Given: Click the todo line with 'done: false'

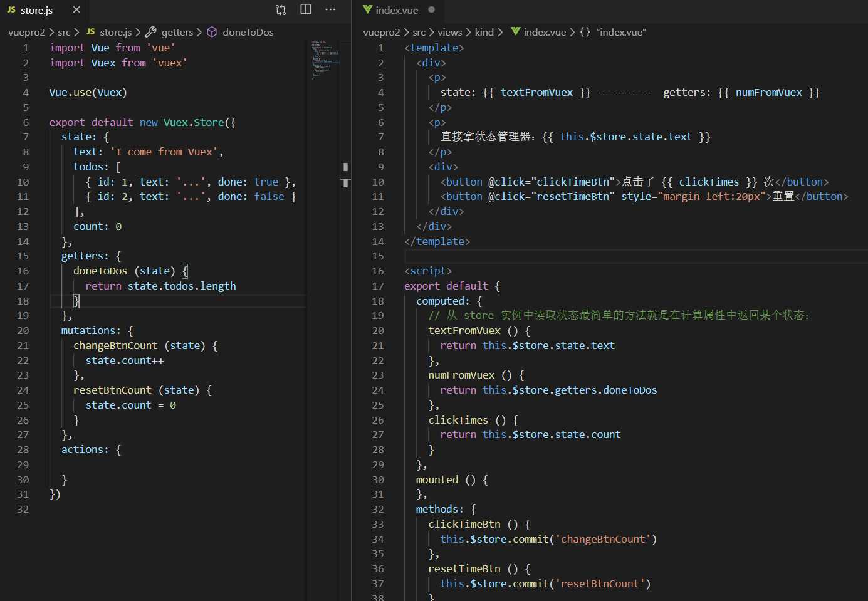Looking at the screenshot, I should click(191, 196).
